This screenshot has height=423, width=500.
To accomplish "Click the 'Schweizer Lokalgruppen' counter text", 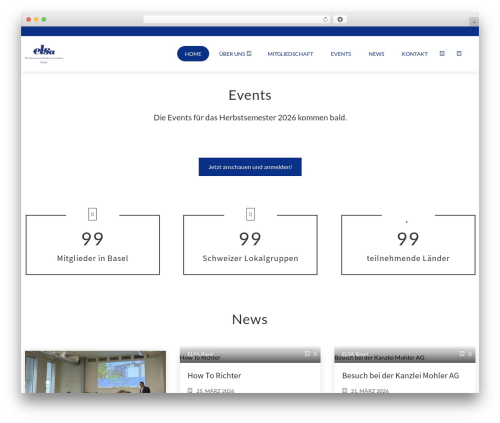I will tap(250, 258).
